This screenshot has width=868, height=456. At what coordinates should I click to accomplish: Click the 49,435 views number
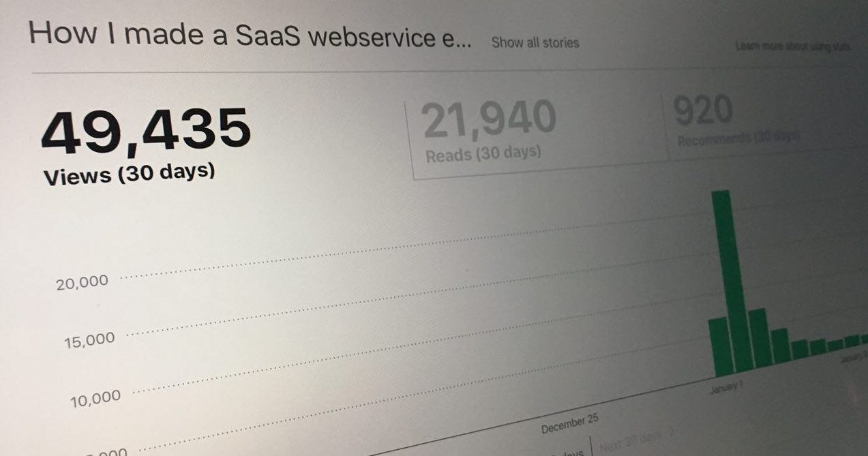[146, 130]
